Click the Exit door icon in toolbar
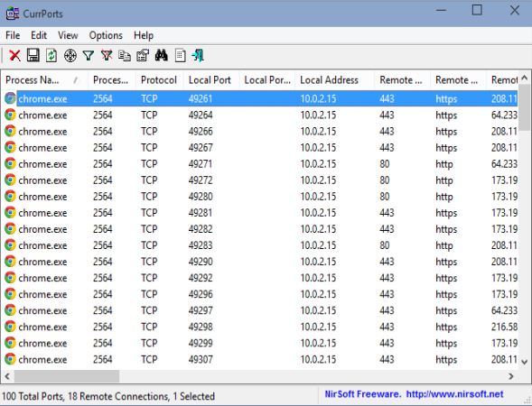The image size is (532, 406). pyautogui.click(x=198, y=55)
